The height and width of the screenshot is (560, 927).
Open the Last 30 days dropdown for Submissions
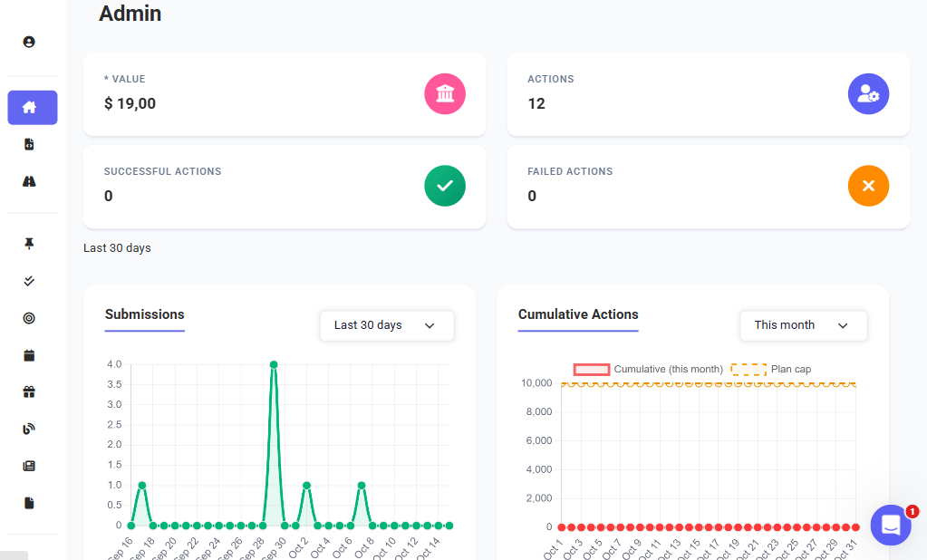tap(386, 325)
